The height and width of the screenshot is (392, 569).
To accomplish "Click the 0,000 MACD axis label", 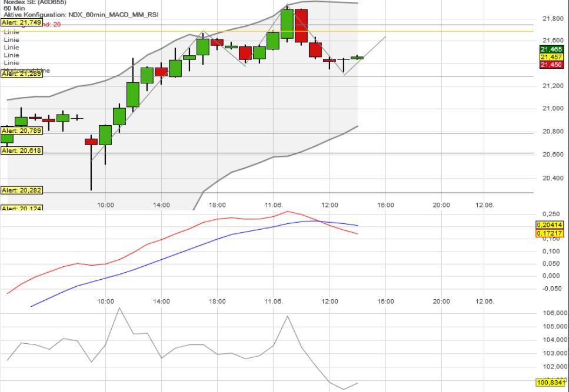I will click(551, 276).
